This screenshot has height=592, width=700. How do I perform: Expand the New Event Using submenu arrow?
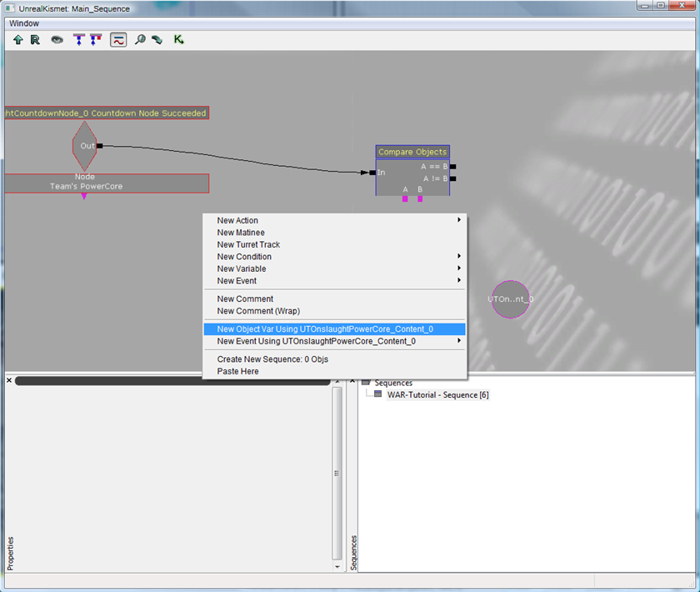point(459,341)
